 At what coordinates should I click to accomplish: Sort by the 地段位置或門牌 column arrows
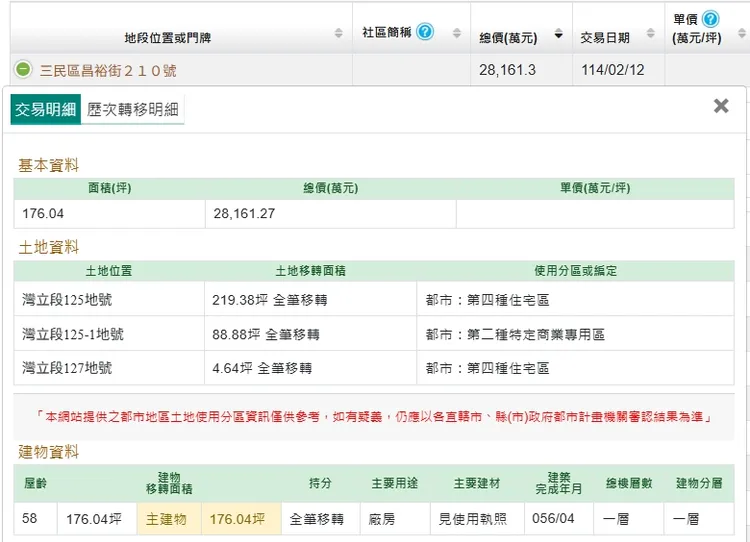pyautogui.click(x=338, y=33)
